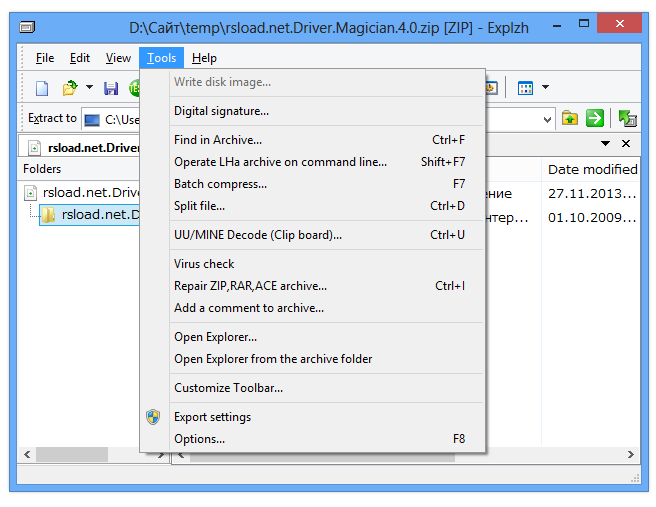Close the Tools menu header
Image resolution: width=656 pixels, height=507 pixels.
(x=161, y=58)
